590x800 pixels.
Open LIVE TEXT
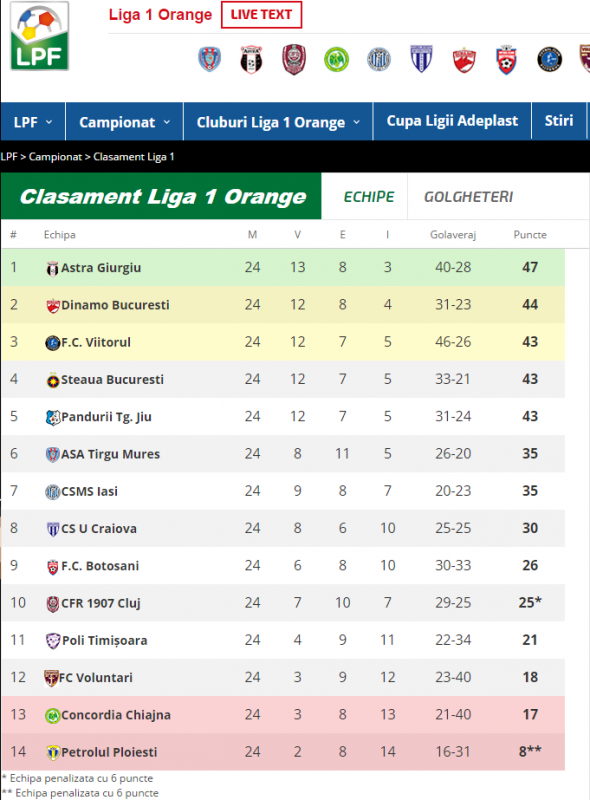point(261,15)
